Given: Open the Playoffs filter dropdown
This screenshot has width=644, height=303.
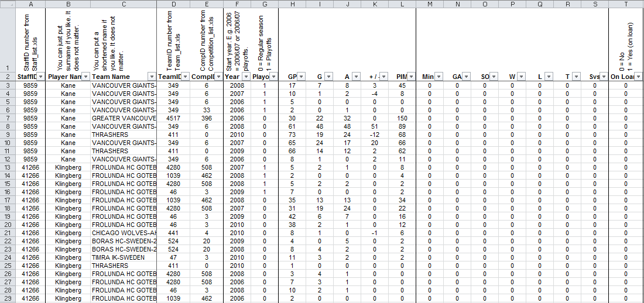Looking at the screenshot, I should point(273,77).
